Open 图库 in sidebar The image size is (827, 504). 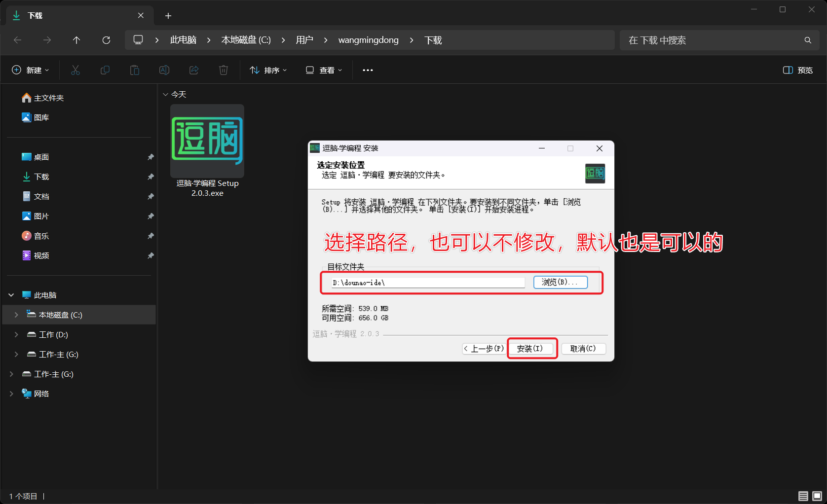click(36, 117)
